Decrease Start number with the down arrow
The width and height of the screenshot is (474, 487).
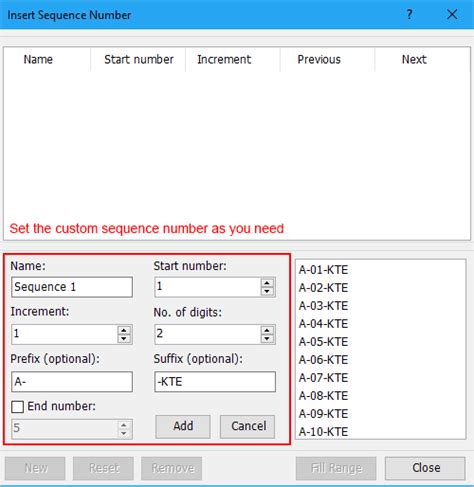pyautogui.click(x=267, y=291)
